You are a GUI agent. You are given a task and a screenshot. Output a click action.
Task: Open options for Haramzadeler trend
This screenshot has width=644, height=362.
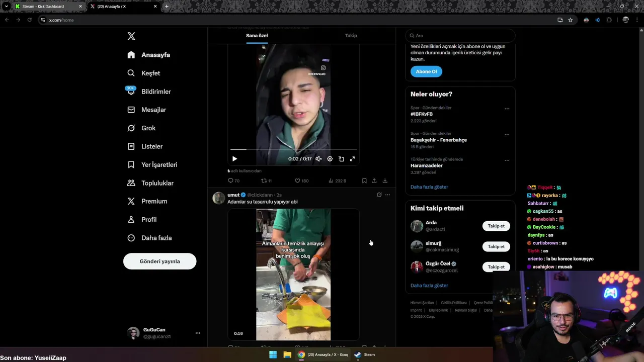click(x=507, y=160)
